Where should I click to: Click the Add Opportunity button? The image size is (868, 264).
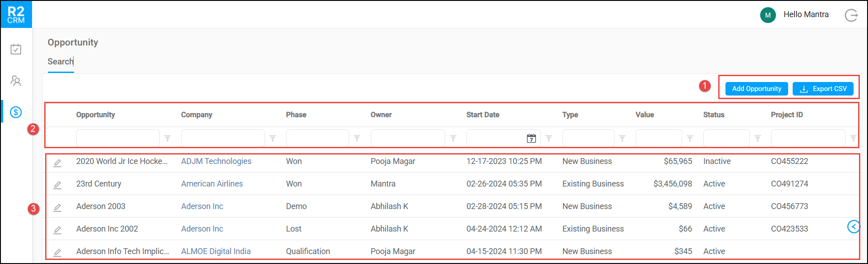(x=756, y=89)
